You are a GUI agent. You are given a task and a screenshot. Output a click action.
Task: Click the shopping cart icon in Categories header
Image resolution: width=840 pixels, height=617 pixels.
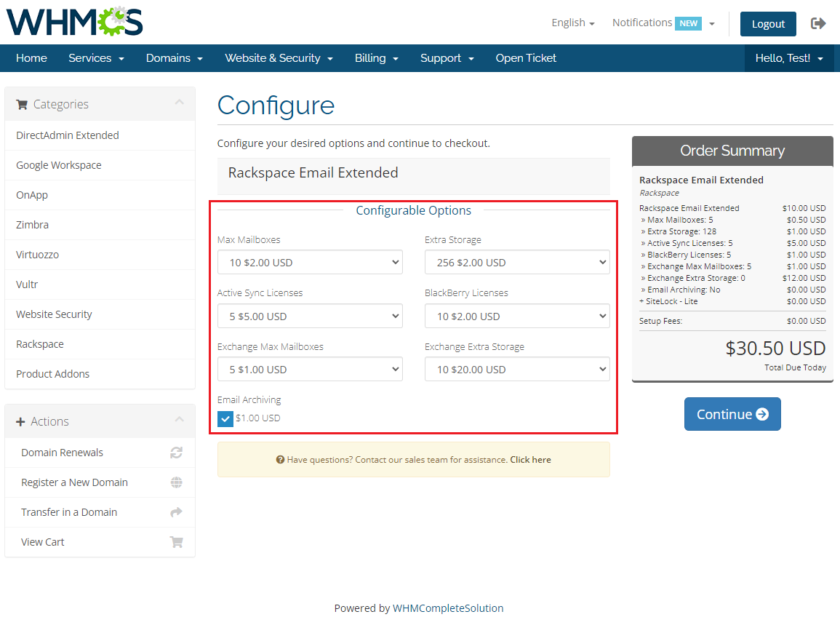click(22, 105)
